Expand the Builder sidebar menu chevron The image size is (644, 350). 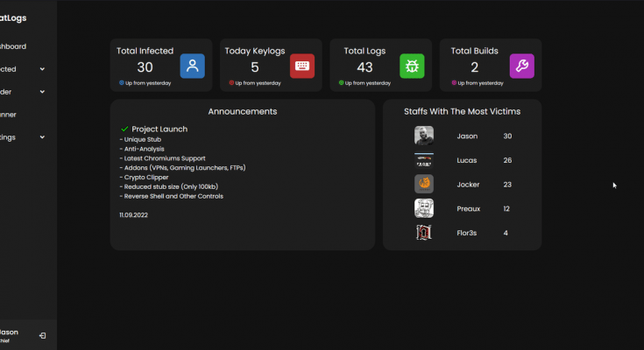42,92
